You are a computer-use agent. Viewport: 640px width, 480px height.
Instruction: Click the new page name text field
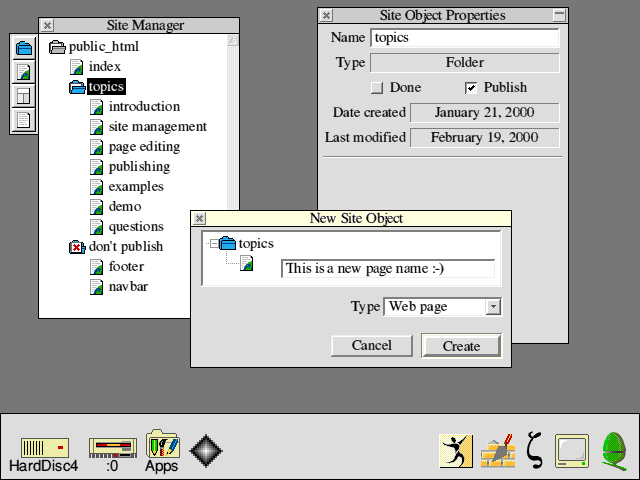pos(388,269)
